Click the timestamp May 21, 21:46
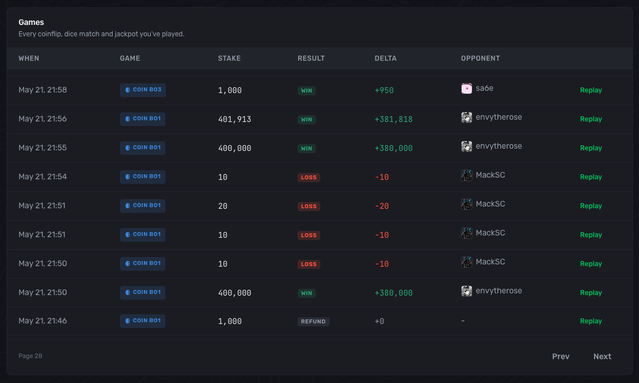Image resolution: width=639 pixels, height=383 pixels. point(42,321)
